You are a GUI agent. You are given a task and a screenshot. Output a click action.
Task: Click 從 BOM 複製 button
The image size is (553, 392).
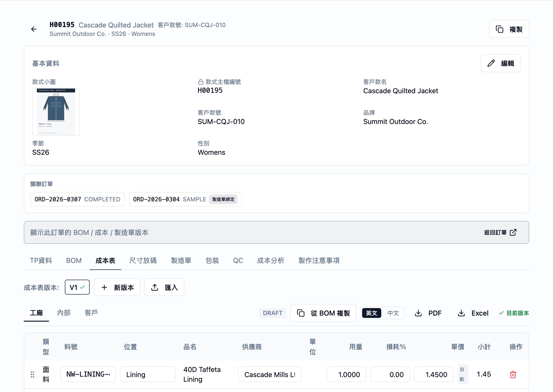click(323, 313)
